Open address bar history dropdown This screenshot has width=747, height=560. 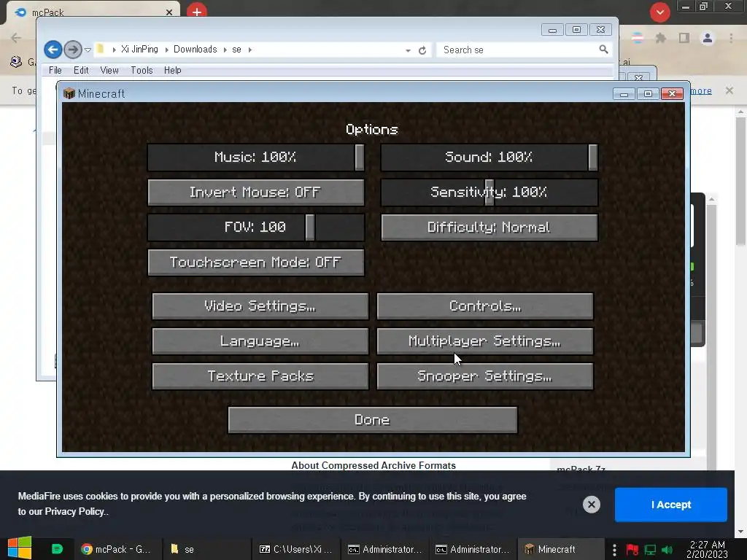[x=408, y=50]
